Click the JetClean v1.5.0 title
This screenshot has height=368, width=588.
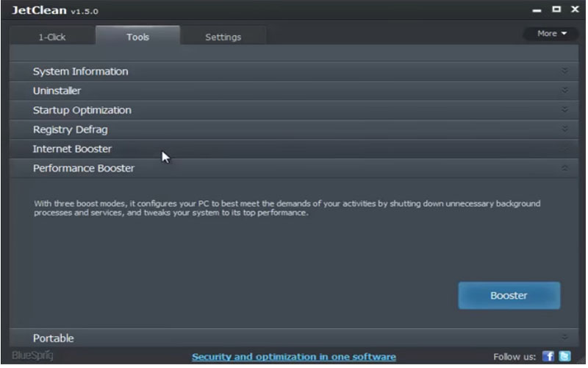pos(55,10)
